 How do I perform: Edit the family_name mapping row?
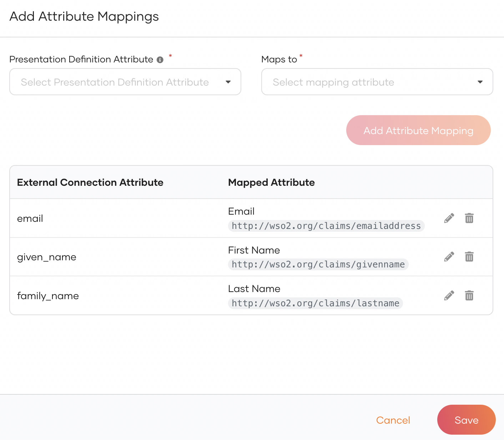pos(449,296)
